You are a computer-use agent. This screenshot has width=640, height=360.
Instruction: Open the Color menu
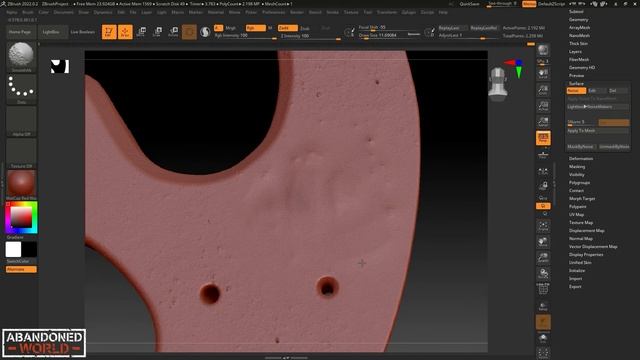pyautogui.click(x=43, y=12)
